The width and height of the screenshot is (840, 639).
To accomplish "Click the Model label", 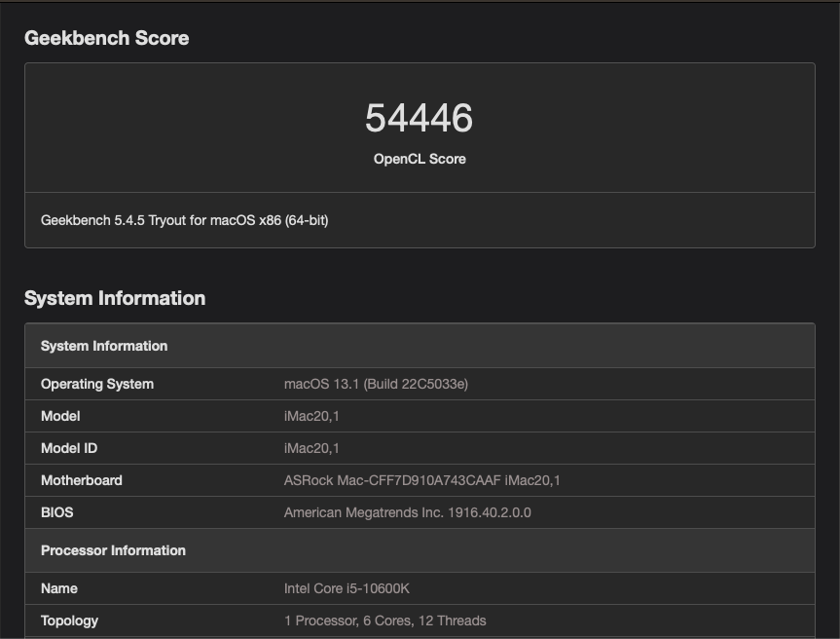I will pos(60,416).
